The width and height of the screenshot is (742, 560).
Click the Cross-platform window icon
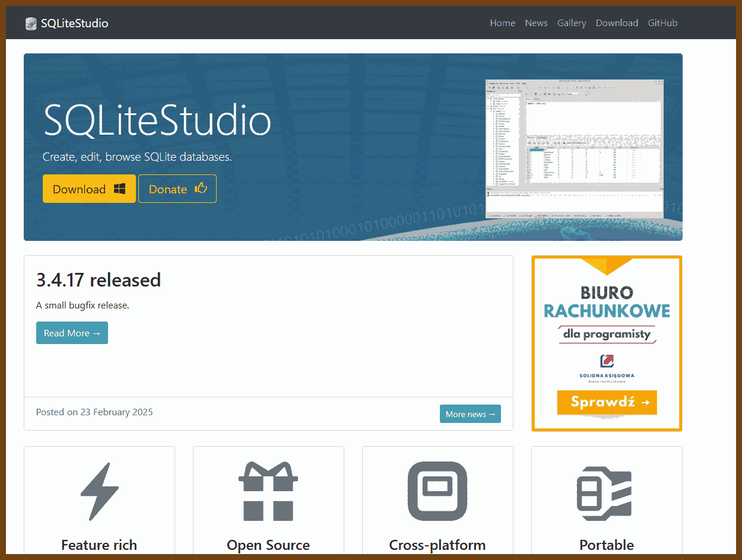437,492
